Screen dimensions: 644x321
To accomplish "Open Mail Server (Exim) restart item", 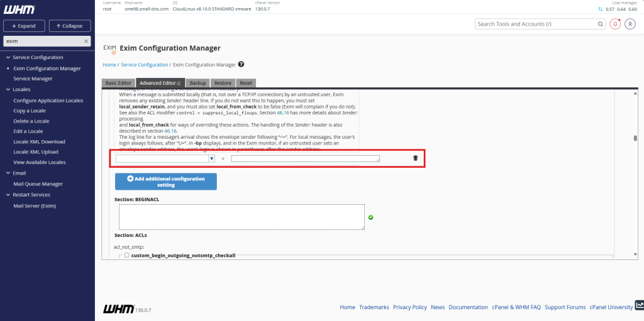I will point(35,205).
